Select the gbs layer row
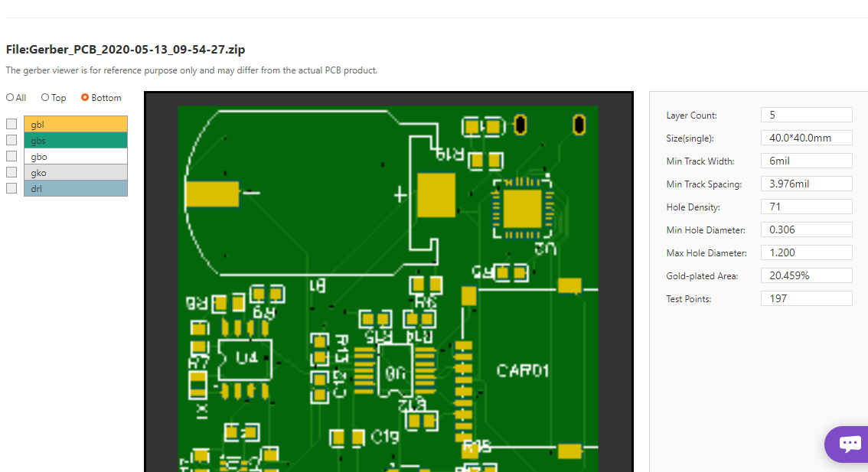868x472 pixels. pyautogui.click(x=75, y=140)
